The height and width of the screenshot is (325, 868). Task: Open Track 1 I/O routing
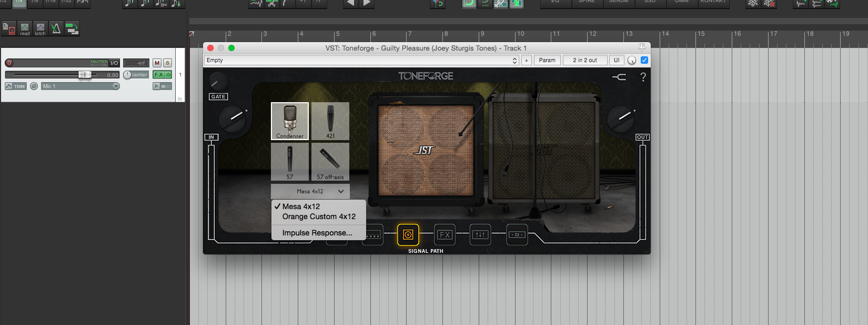tap(114, 63)
